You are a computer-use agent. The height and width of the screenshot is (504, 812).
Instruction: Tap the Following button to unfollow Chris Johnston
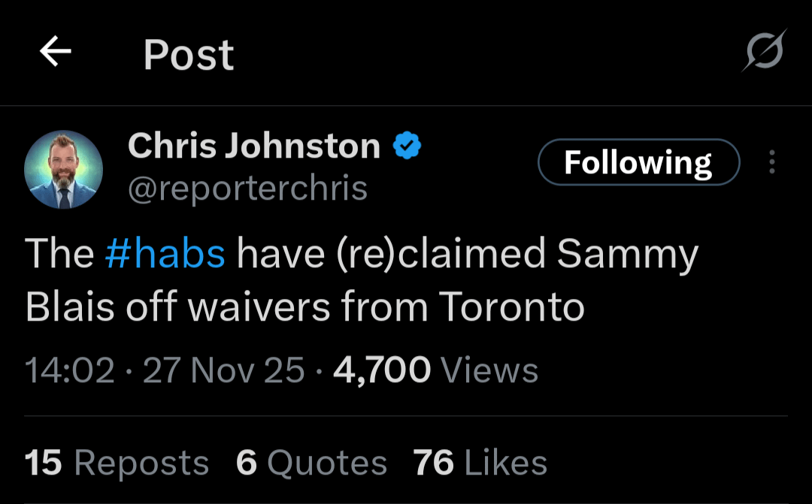(x=638, y=161)
